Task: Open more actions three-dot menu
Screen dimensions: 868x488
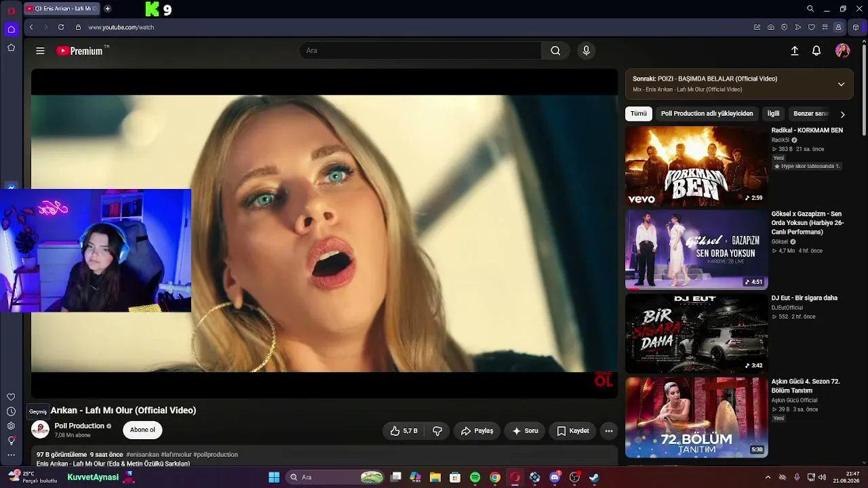Action: 609,431
